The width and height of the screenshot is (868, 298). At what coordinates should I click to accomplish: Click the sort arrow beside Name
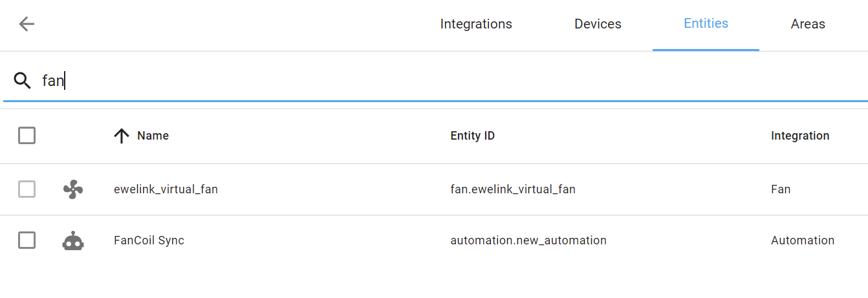[122, 136]
